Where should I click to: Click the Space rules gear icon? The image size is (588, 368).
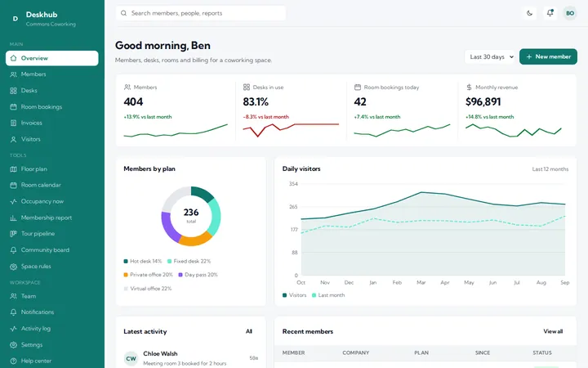click(x=14, y=267)
